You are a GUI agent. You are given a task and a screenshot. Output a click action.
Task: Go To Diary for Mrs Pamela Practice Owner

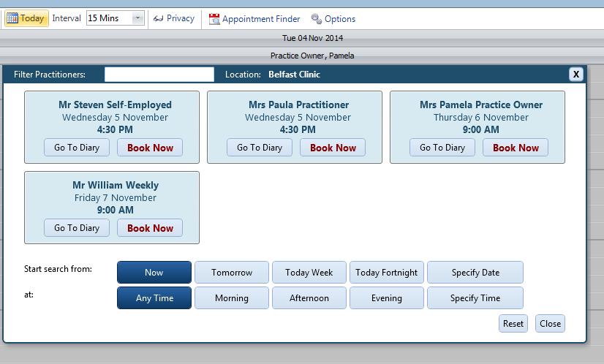click(x=442, y=148)
